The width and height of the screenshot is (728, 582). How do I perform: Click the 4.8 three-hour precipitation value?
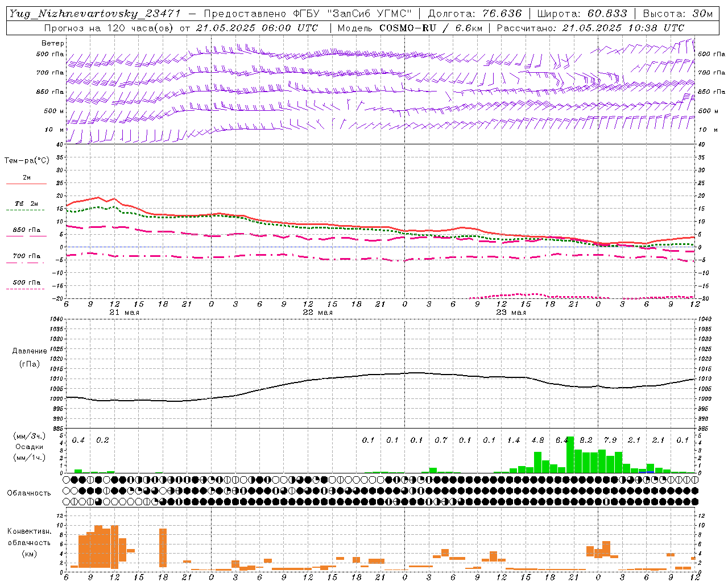click(537, 440)
